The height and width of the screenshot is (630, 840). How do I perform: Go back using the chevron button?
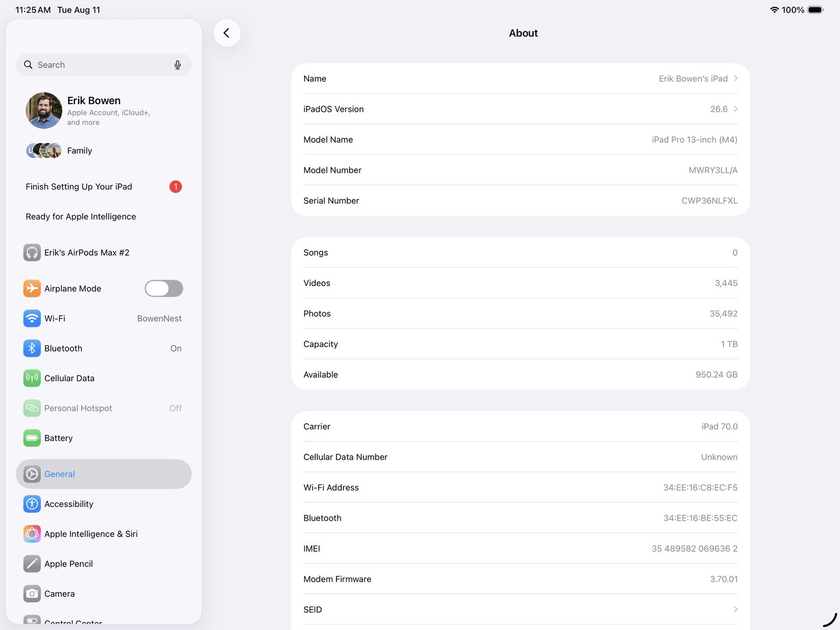[227, 33]
